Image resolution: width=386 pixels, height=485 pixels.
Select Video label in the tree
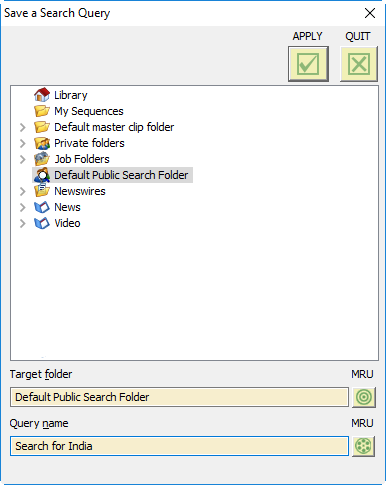(67, 223)
